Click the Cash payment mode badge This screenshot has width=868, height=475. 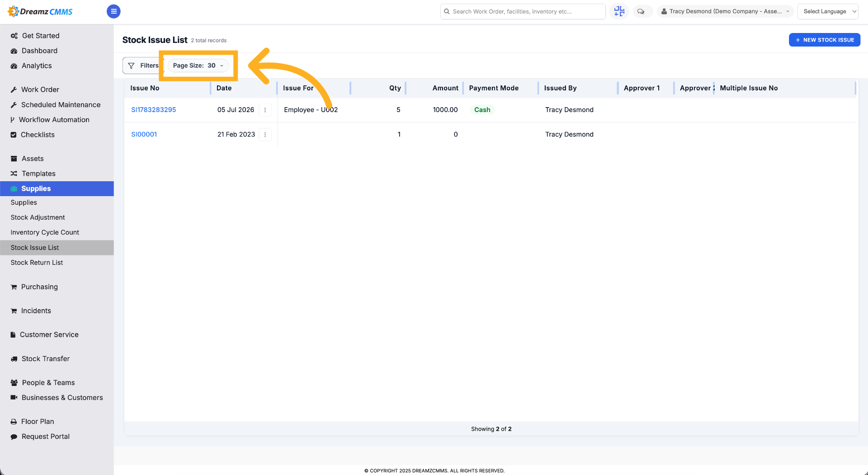[482, 110]
